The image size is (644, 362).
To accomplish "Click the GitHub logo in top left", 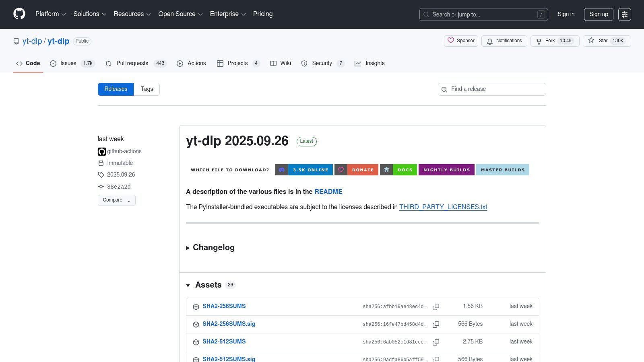I will point(19,14).
